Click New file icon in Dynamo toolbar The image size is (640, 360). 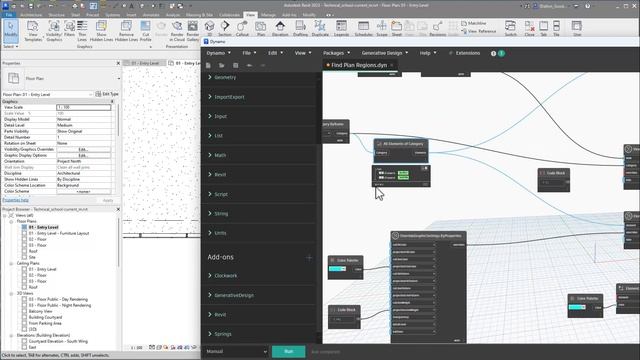point(209,65)
